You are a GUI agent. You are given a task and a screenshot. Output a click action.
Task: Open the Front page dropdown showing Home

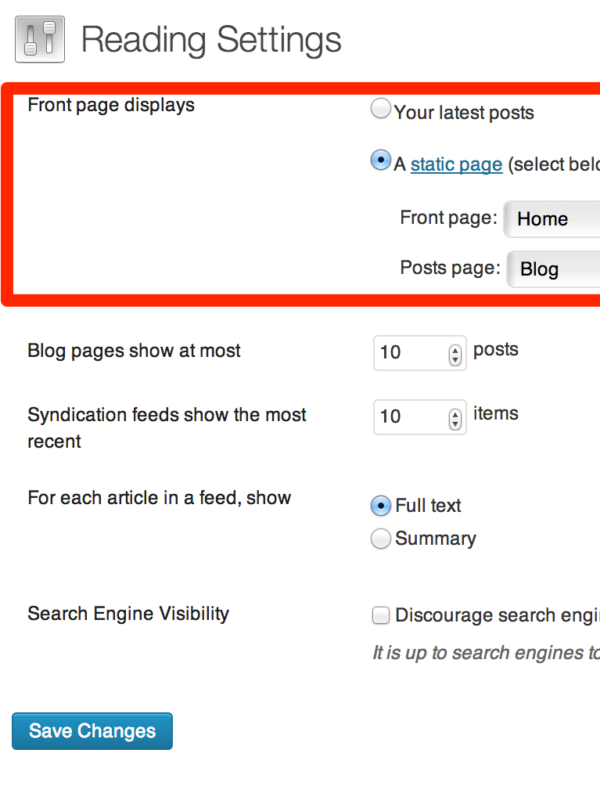[552, 219]
